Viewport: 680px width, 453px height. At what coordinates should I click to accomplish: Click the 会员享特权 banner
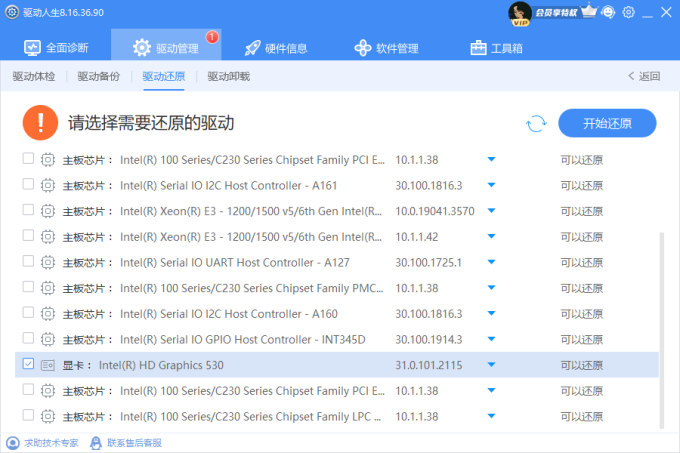[556, 13]
